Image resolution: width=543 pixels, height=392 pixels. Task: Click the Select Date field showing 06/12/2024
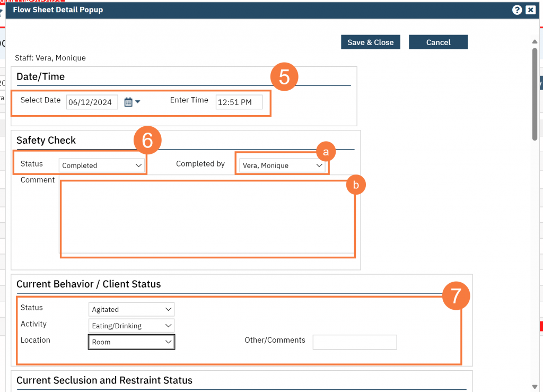click(91, 102)
